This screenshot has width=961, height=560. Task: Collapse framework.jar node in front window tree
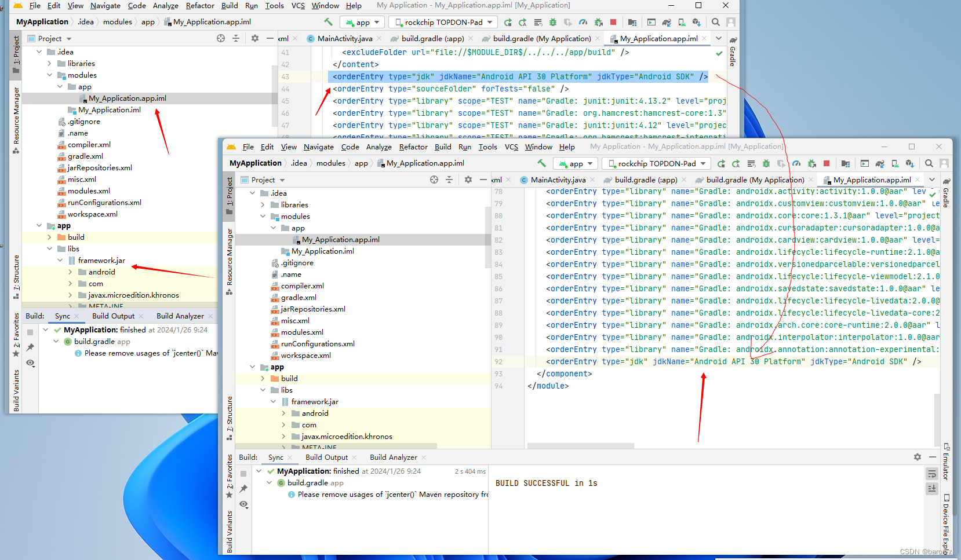click(274, 401)
